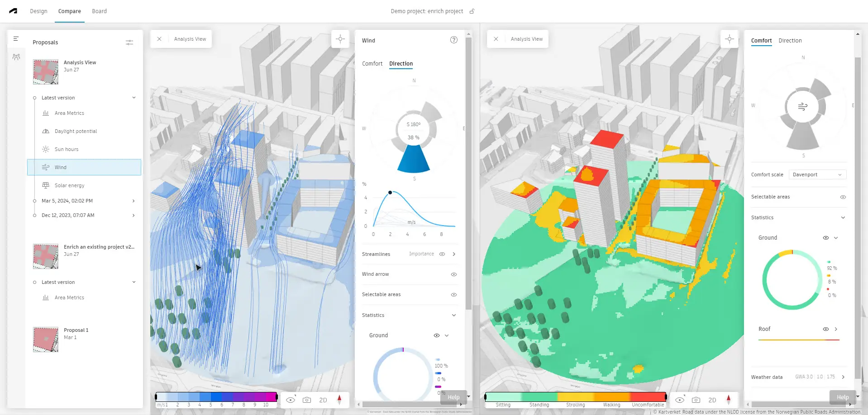
Task: Collapse the Statistics section in Wind panel
Action: tap(453, 315)
